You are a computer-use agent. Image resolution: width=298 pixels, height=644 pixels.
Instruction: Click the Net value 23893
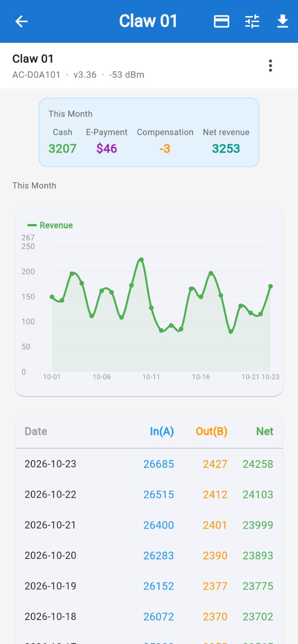[258, 555]
